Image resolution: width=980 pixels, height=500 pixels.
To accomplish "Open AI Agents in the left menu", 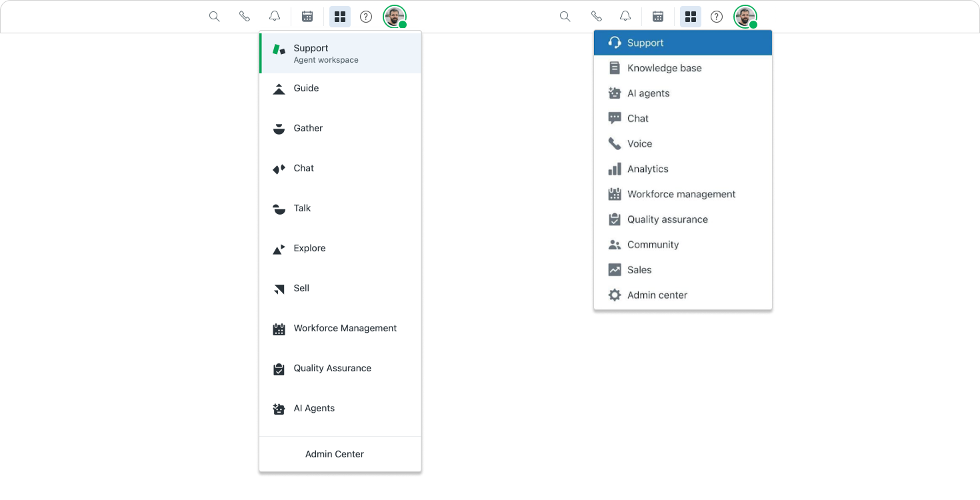I will point(340,408).
